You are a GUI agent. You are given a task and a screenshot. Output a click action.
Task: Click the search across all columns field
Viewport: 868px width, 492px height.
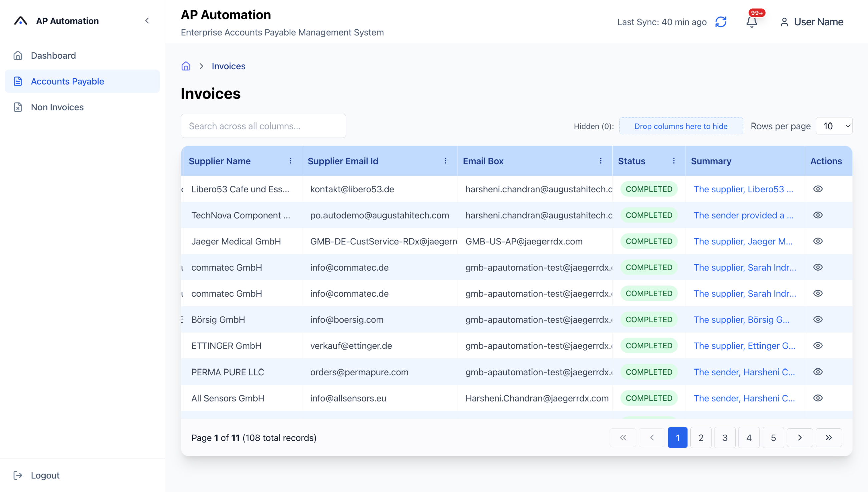263,126
